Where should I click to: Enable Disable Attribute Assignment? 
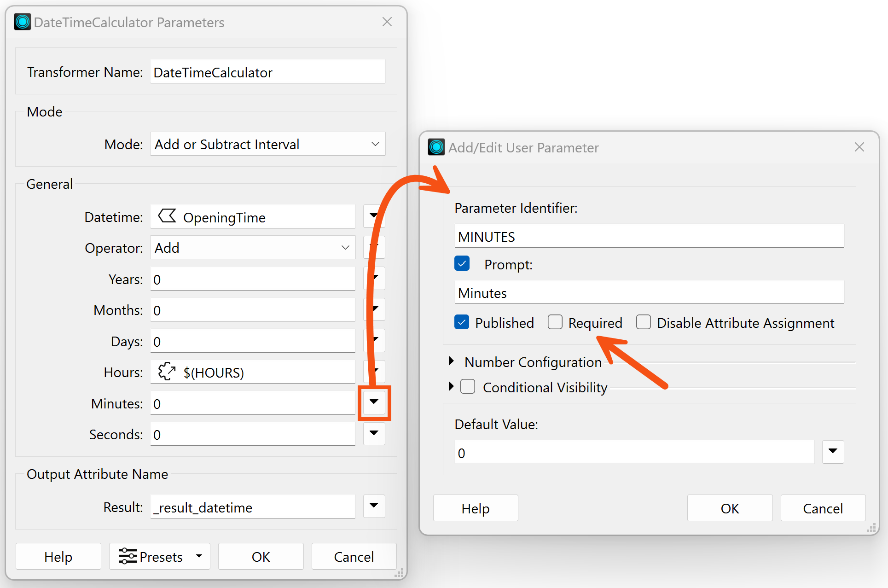[643, 322]
